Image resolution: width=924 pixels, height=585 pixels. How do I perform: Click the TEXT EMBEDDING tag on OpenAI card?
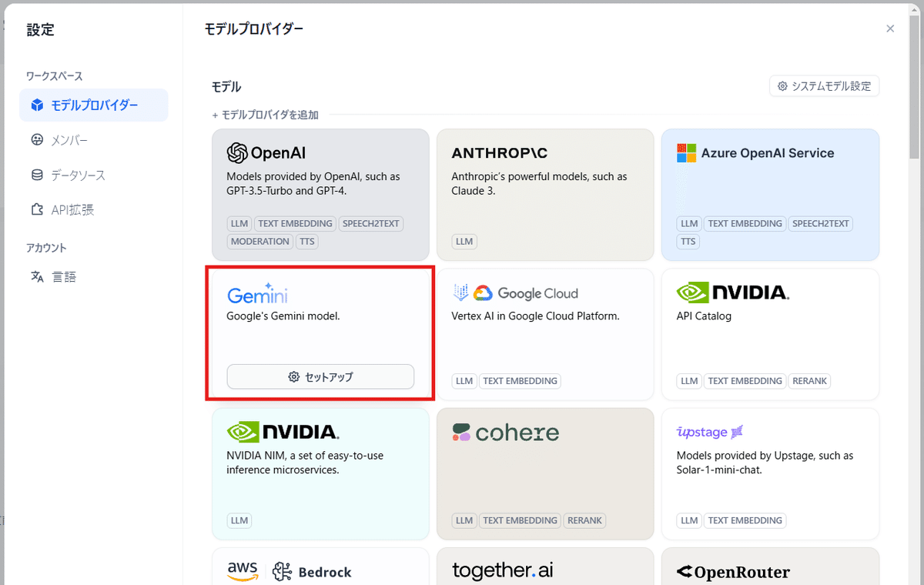click(295, 223)
